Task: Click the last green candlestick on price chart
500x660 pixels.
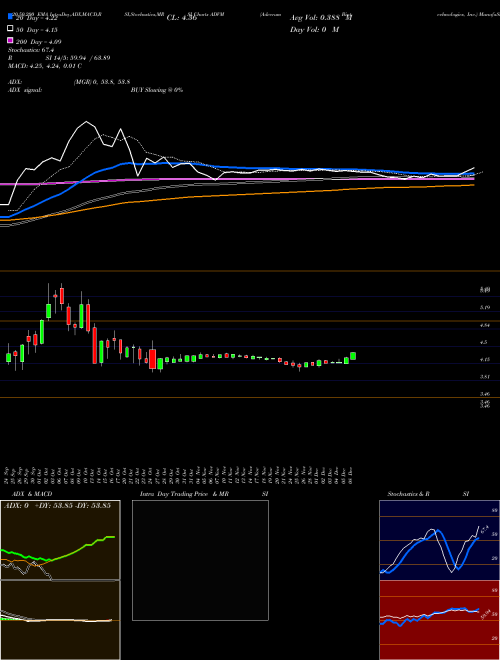Action: point(353,356)
